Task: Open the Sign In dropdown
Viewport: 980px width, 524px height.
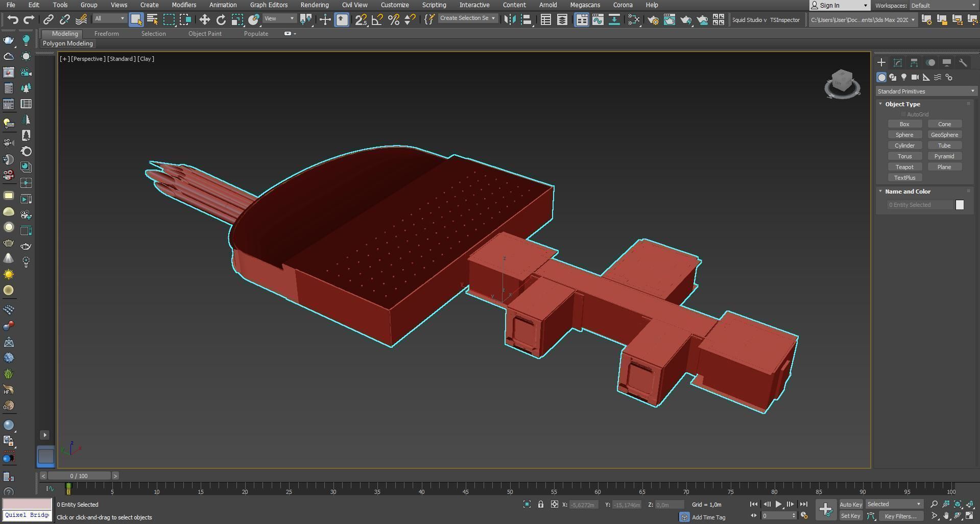Action: 840,6
